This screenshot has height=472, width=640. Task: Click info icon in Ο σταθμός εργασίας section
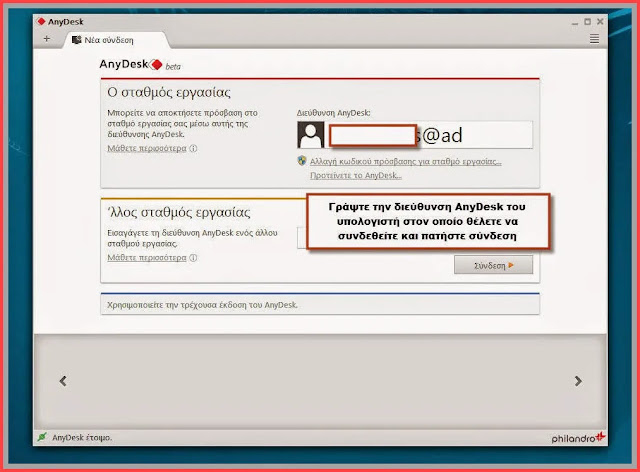pos(193,148)
